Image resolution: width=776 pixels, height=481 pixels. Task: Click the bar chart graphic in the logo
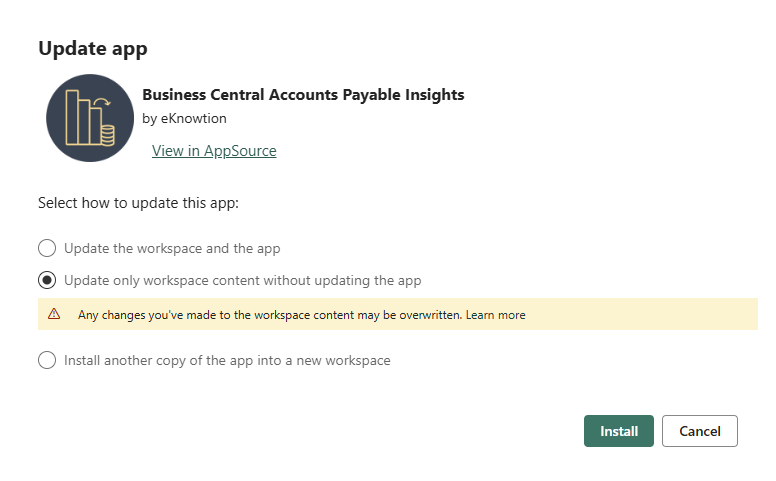point(83,117)
